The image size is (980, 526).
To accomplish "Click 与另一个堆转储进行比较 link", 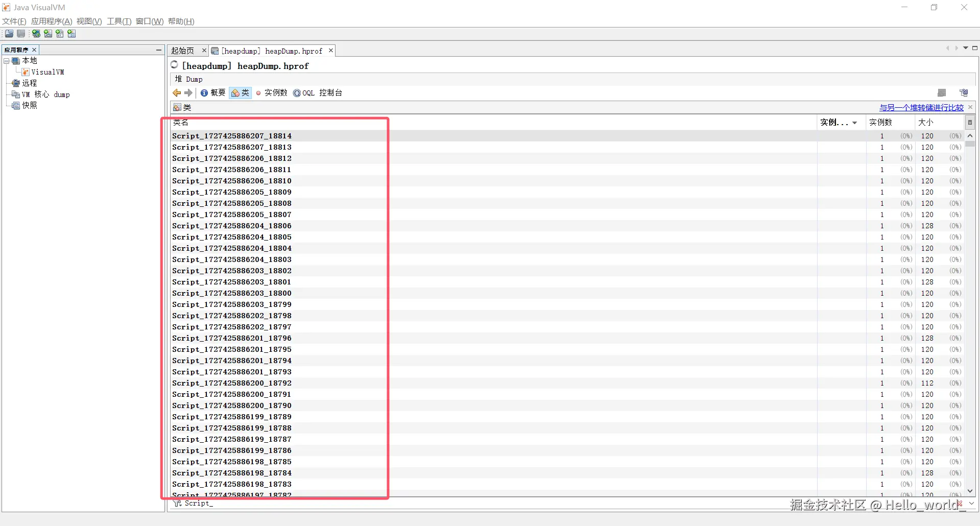I will (921, 108).
